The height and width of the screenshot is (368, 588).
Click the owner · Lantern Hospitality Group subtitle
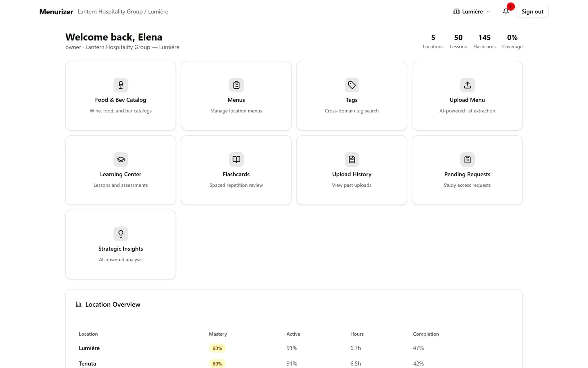[122, 47]
